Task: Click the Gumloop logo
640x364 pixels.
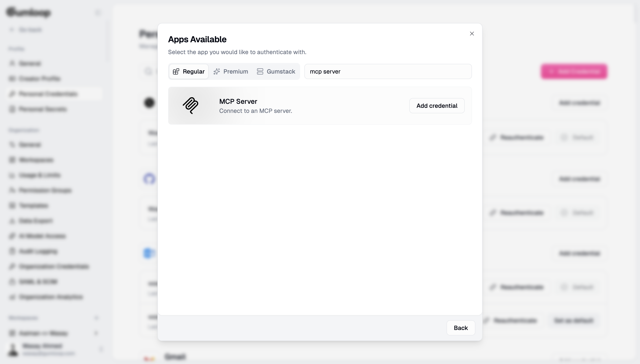Action: coord(28,12)
